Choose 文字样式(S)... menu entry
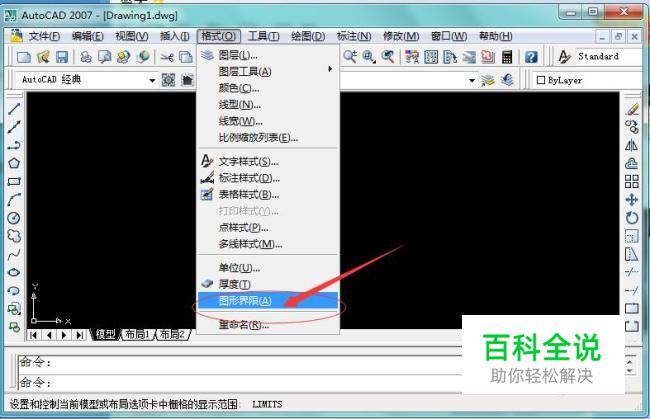Viewport: 650px width, 419px height. coord(268,162)
